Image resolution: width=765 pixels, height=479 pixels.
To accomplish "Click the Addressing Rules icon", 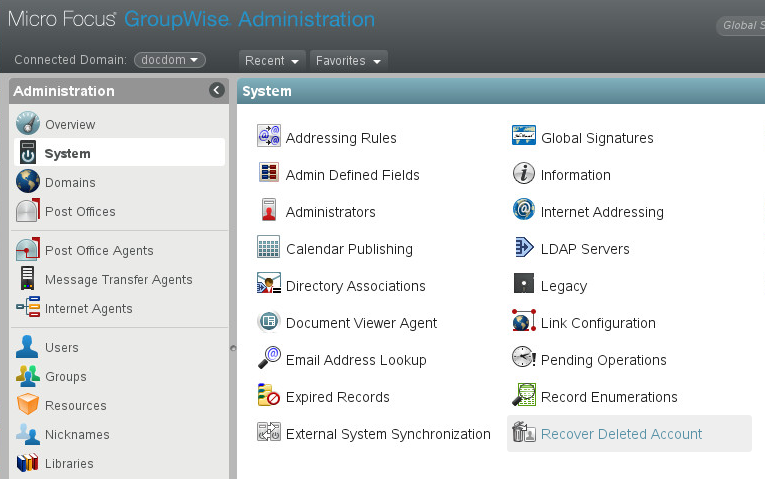I will [x=269, y=138].
